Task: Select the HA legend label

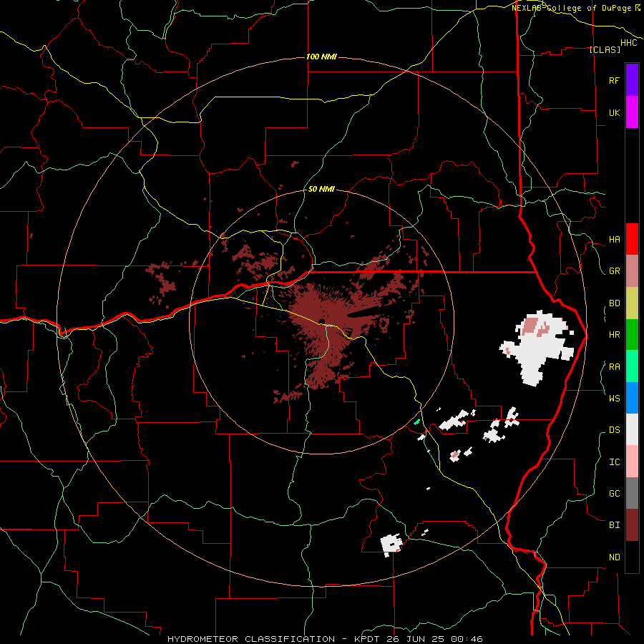Action: pos(614,240)
